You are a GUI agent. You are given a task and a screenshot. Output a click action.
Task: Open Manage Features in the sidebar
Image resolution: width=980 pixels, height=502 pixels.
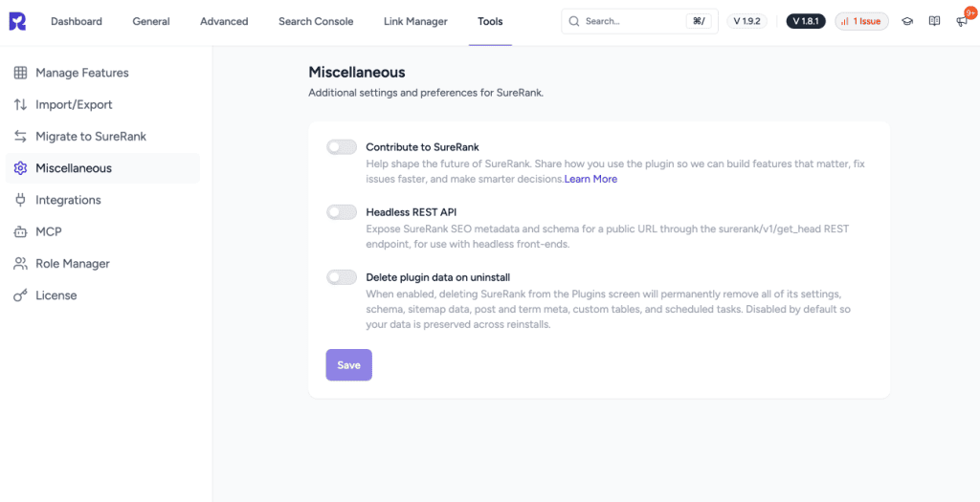click(x=102, y=73)
